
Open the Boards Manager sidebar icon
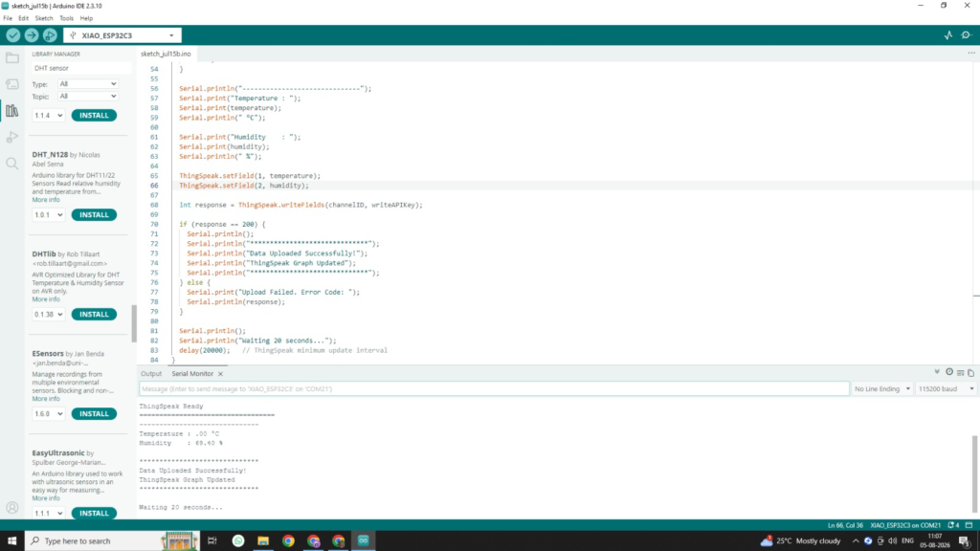[11, 84]
